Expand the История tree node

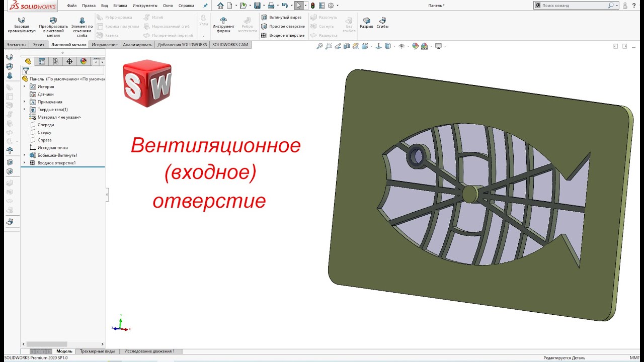click(x=24, y=86)
